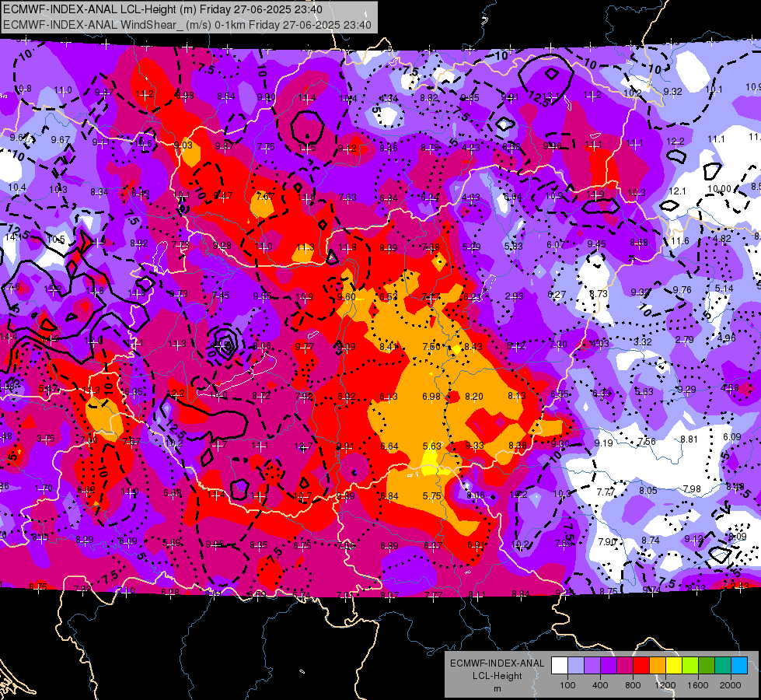Click the map value 5.14
The image size is (761, 700).
coord(724,288)
